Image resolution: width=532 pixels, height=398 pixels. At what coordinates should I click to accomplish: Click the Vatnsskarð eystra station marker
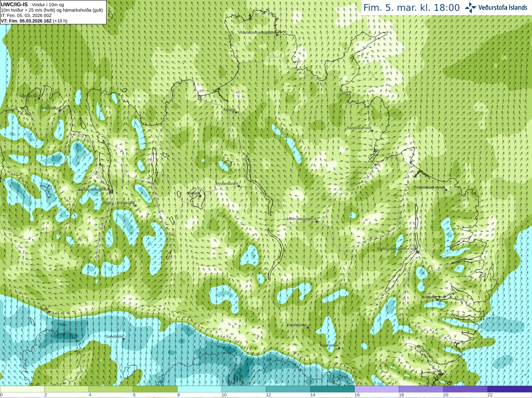click(446, 190)
